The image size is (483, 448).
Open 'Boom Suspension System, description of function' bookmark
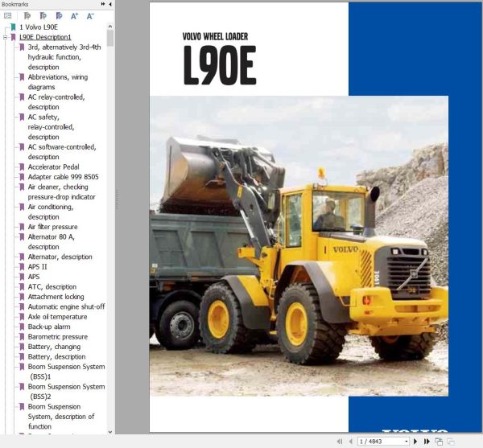[61, 417]
